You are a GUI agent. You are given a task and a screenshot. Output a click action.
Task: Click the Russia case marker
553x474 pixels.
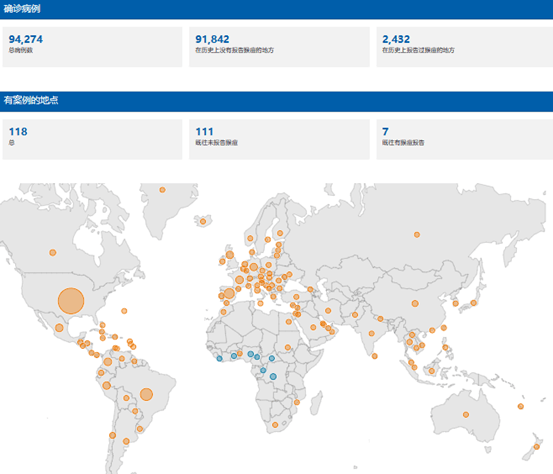tap(417, 235)
